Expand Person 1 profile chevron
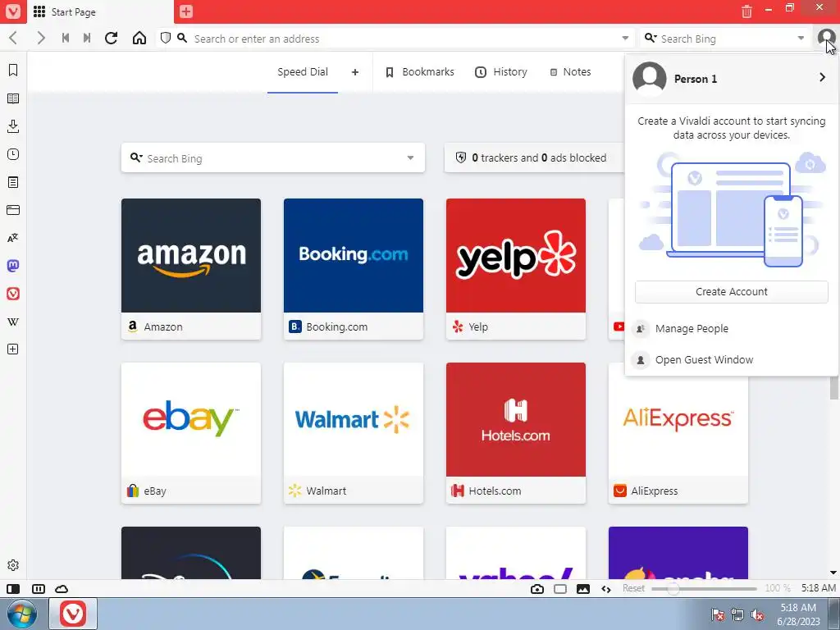Screen dimensions: 840x630 coord(822,78)
